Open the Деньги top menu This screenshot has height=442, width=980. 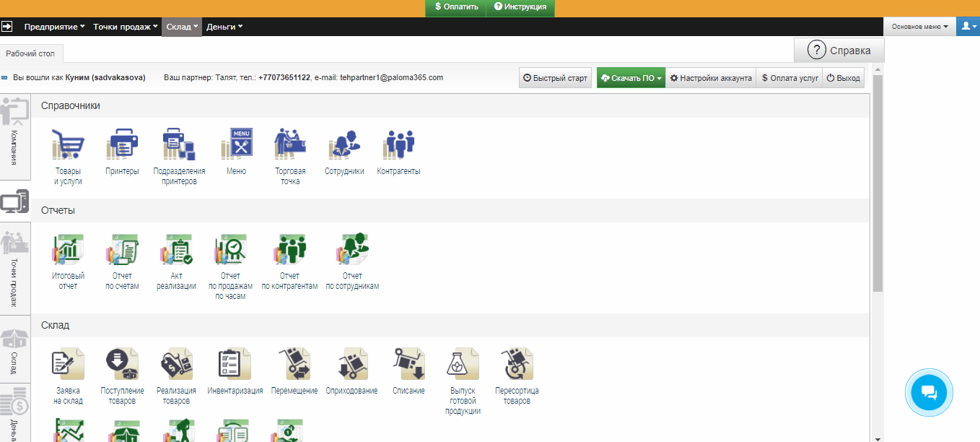224,27
